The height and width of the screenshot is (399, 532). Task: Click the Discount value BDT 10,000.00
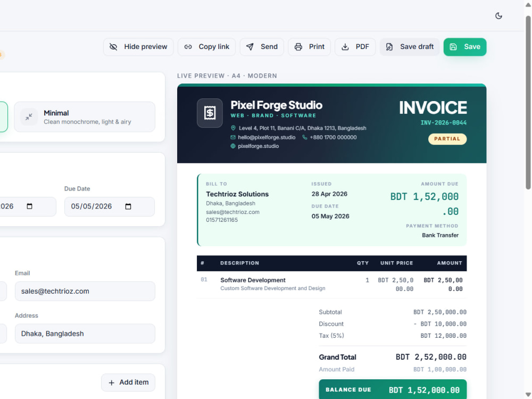[440, 324]
